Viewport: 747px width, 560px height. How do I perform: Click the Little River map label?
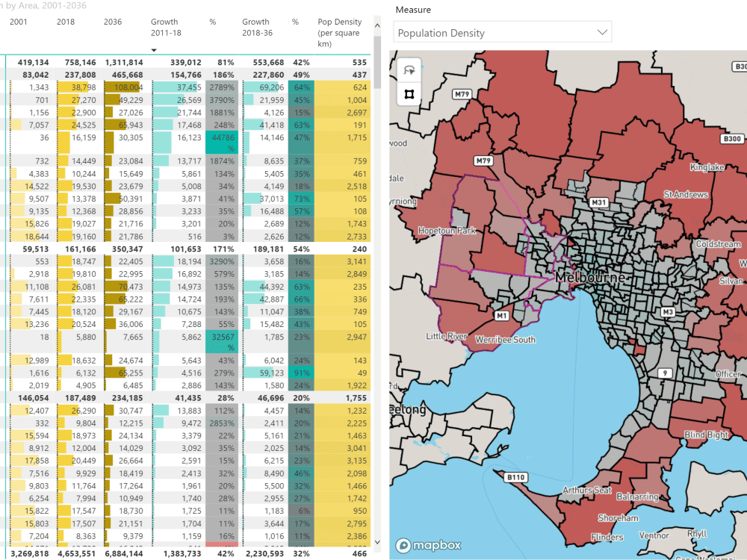(447, 336)
